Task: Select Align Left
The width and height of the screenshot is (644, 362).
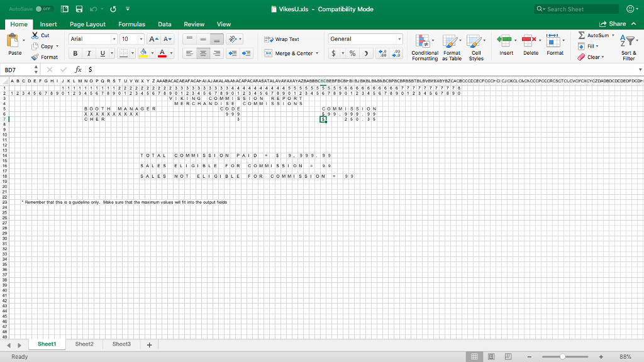Action: tap(189, 53)
